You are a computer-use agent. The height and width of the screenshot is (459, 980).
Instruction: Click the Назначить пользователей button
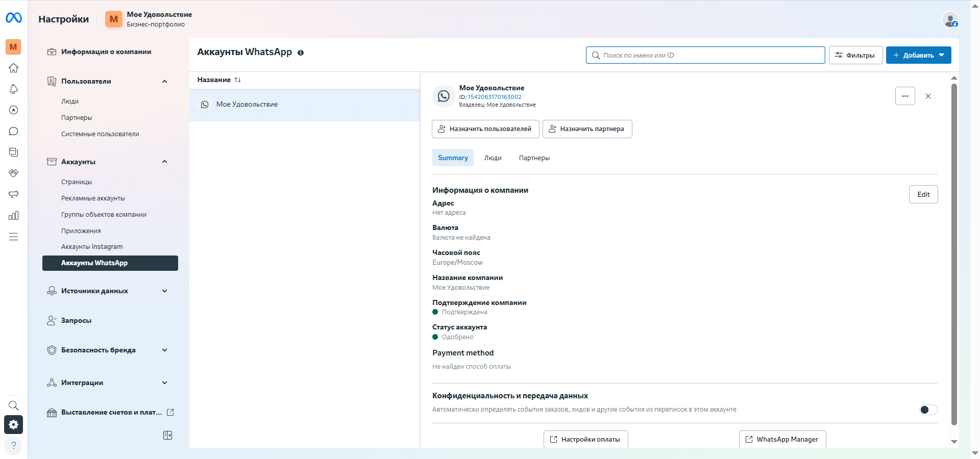click(485, 129)
